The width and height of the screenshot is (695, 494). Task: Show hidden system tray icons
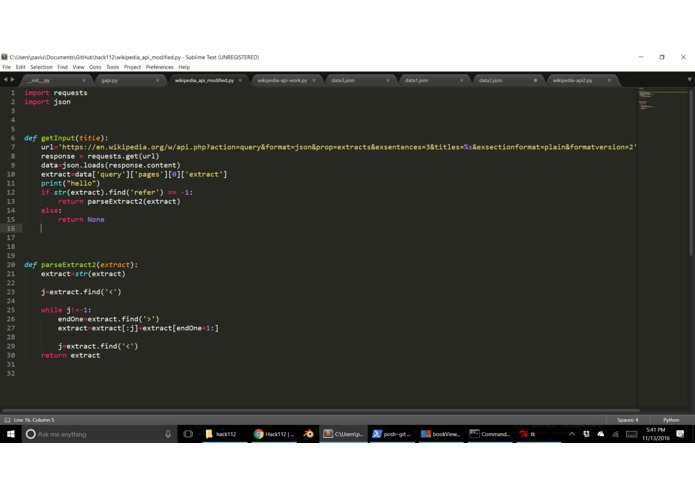(x=572, y=434)
